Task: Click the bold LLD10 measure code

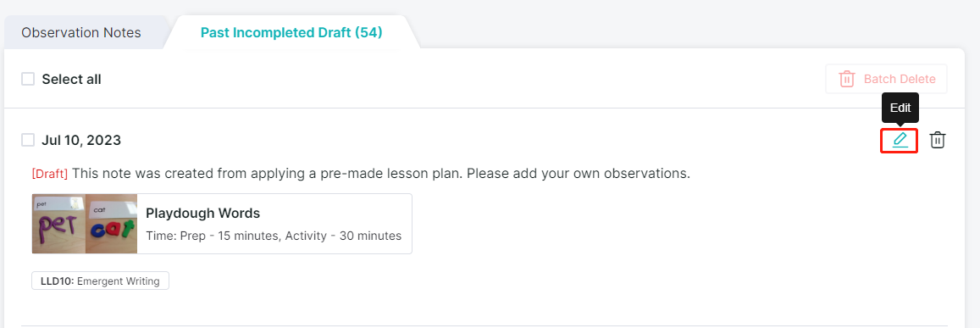Action: [57, 281]
